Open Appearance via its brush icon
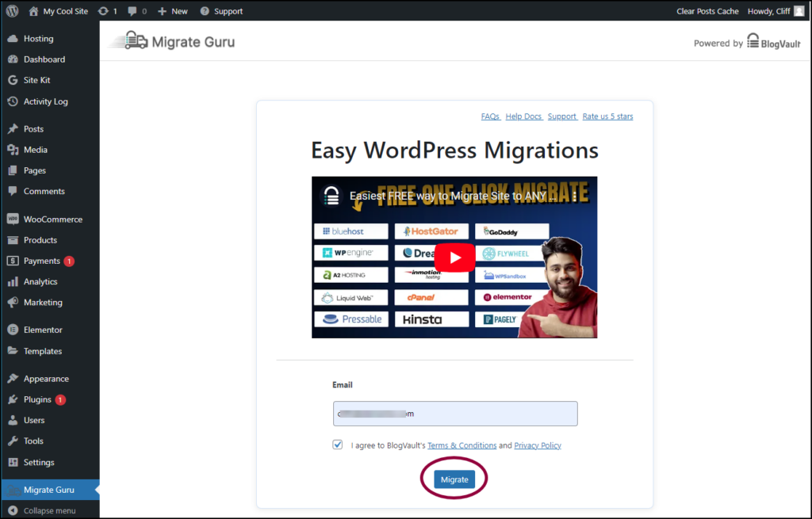 [14, 378]
